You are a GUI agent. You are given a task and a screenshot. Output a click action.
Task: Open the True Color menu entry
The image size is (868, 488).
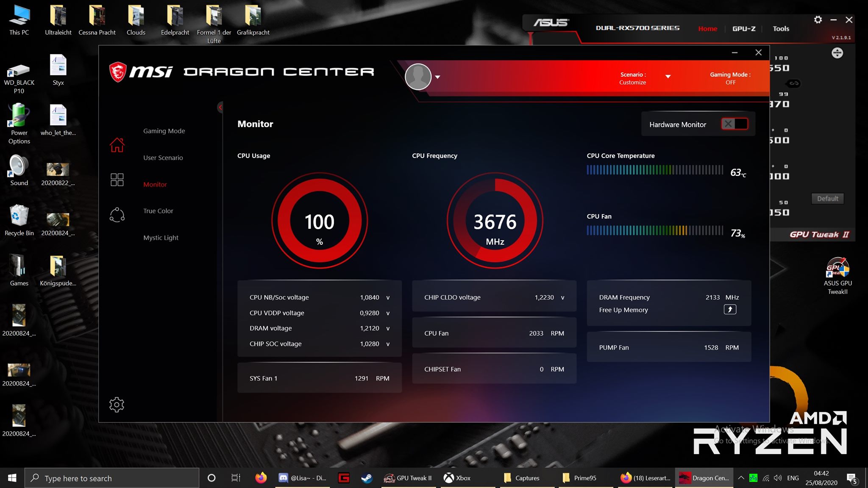(x=158, y=211)
